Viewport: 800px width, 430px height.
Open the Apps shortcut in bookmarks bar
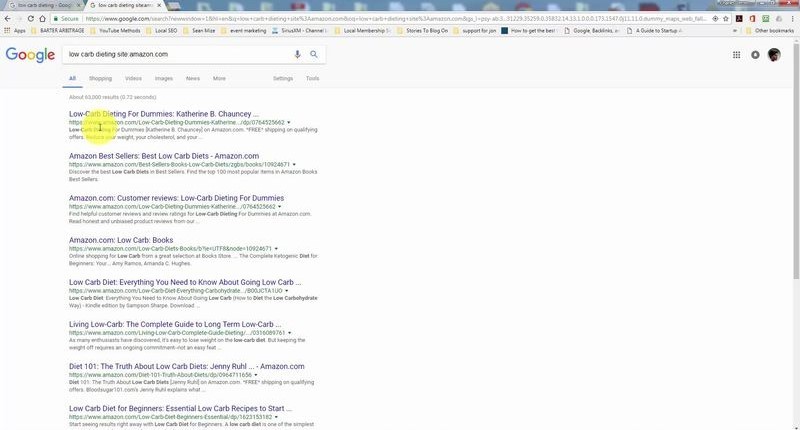pos(15,31)
